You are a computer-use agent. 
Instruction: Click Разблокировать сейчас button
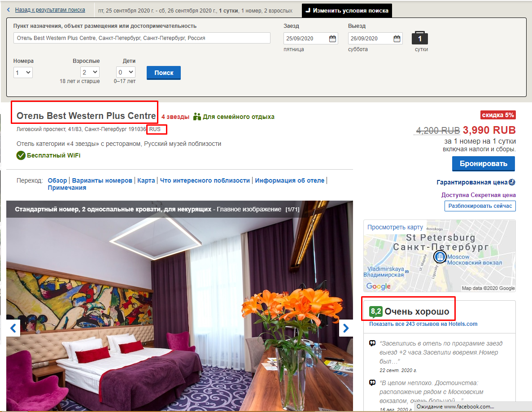click(x=480, y=206)
